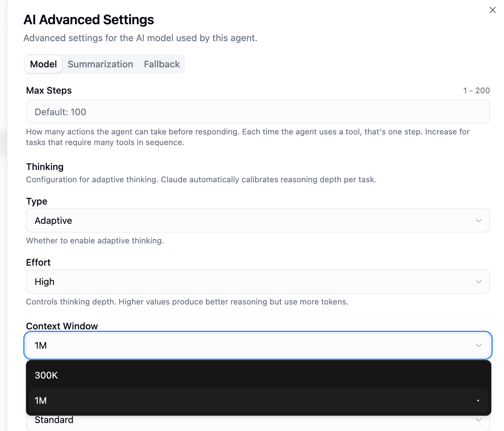Click the 'How many actions the agent' description
This screenshot has width=504, height=431.
coord(248,137)
